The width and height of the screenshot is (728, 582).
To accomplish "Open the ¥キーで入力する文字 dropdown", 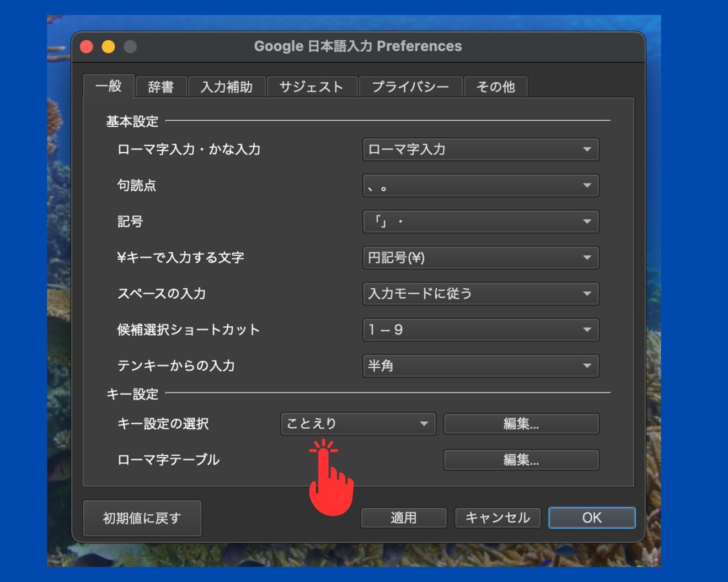I will pos(480,257).
